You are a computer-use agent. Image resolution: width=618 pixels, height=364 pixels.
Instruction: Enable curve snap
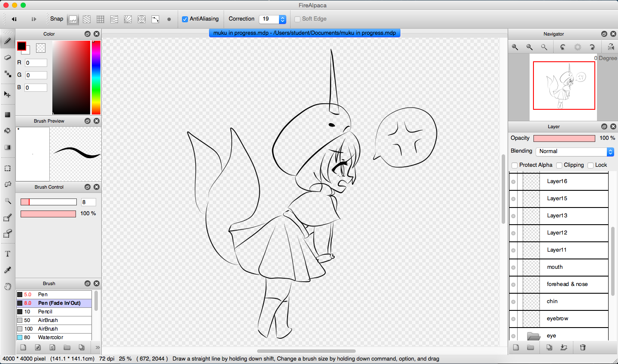point(155,19)
